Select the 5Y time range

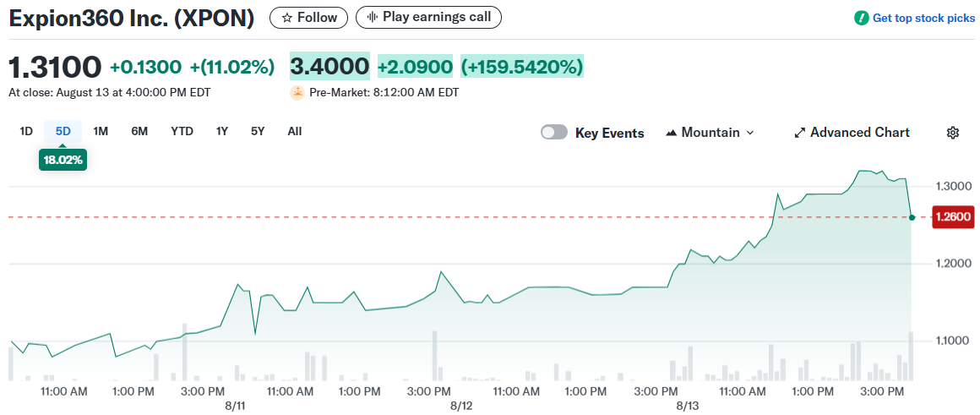[258, 131]
